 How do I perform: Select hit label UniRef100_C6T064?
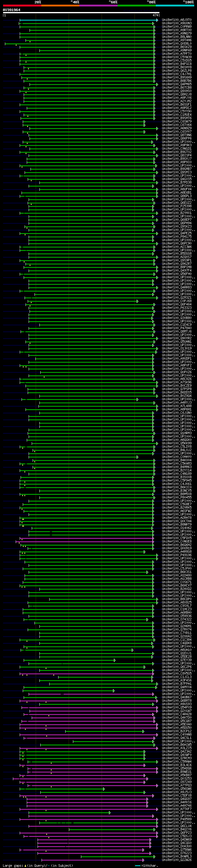point(177,125)
